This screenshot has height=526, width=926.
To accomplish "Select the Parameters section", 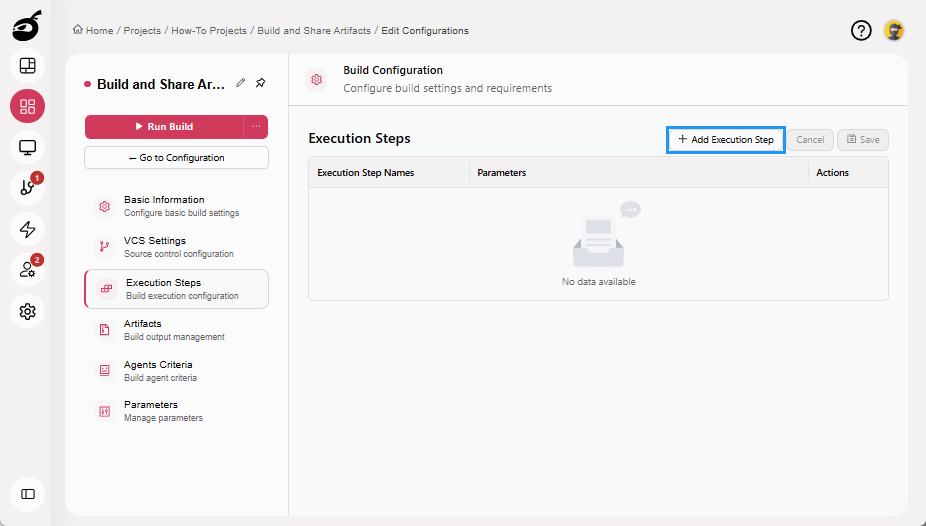I will click(x=176, y=411).
